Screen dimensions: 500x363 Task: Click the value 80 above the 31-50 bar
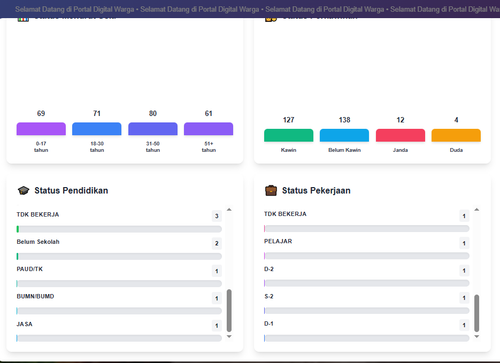click(153, 113)
